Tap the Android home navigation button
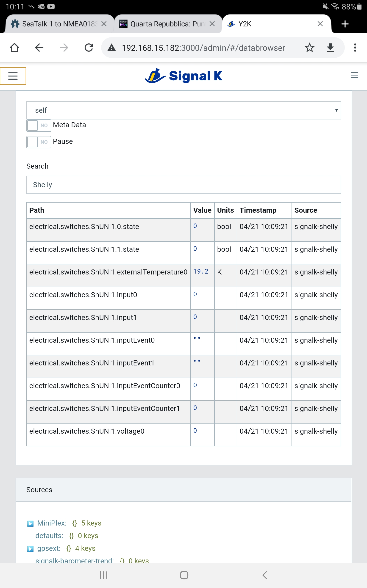Screen dimensions: 367x588 tap(184, 575)
